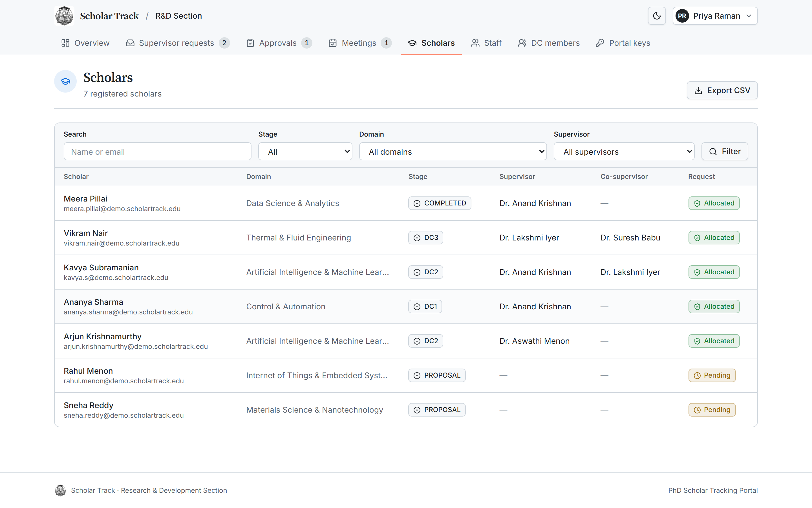
Task: Click Meera Pillai's COMPLETED stage badge
Action: [x=440, y=203]
